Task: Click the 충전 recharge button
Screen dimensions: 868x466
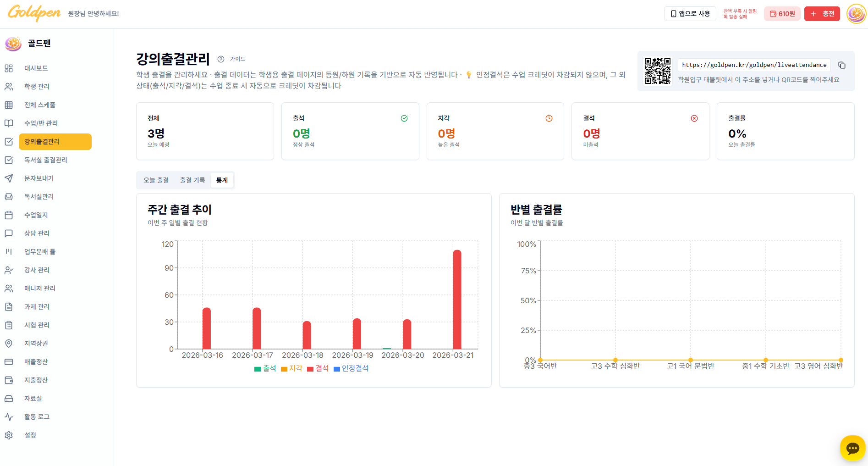Action: 822,13
